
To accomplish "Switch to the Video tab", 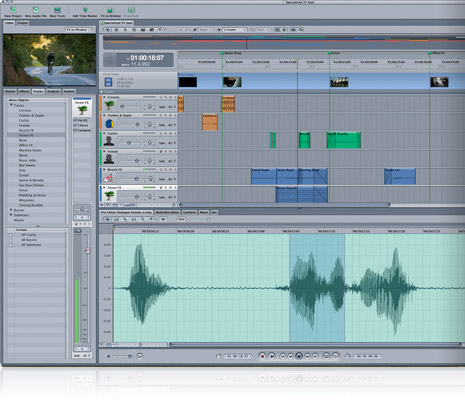I will click(x=9, y=23).
